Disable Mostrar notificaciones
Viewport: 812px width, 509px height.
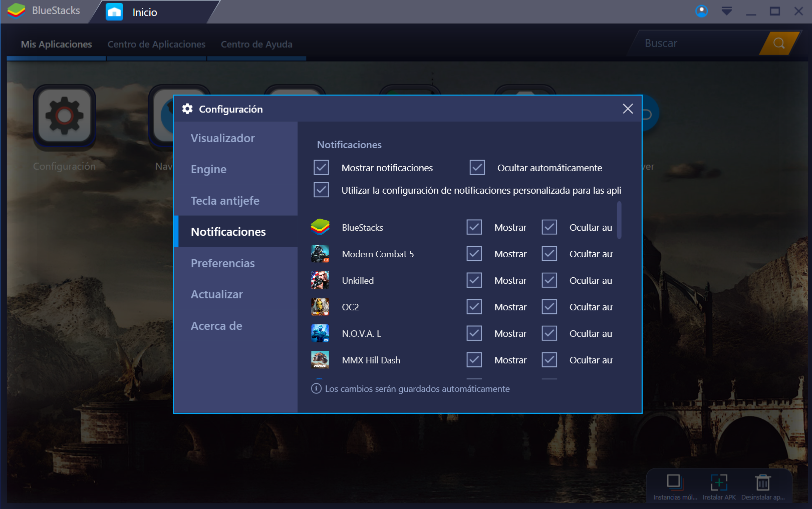tap(321, 167)
